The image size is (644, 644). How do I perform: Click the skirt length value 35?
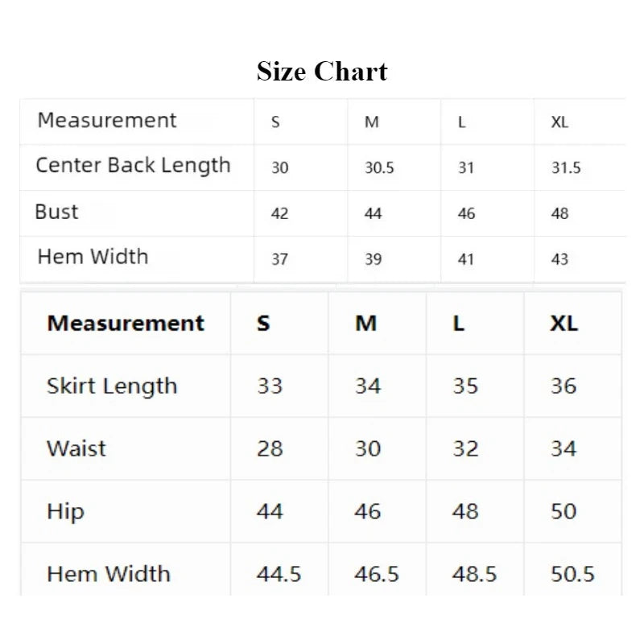point(465,386)
